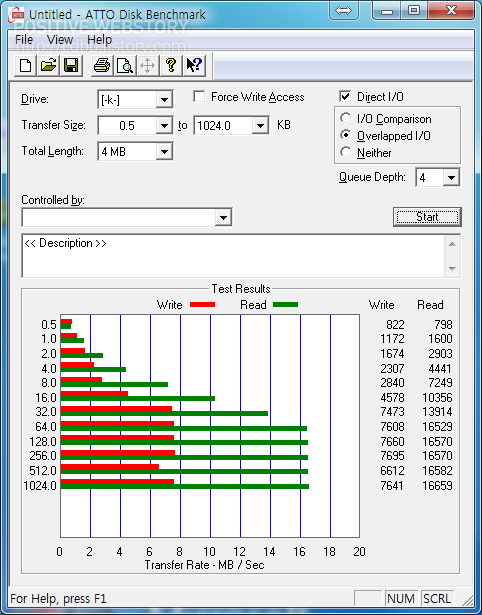
Task: Click the Start button to run benchmark
Action: point(427,217)
